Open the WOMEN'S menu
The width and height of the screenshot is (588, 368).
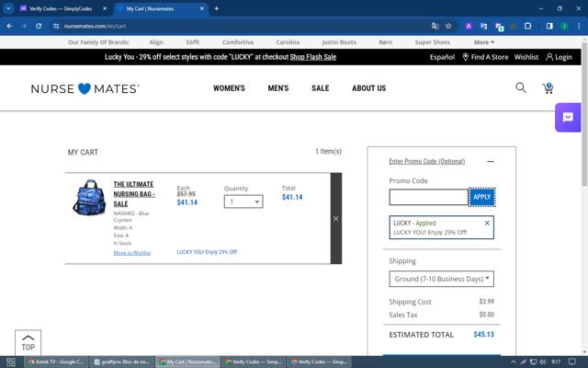tap(229, 88)
